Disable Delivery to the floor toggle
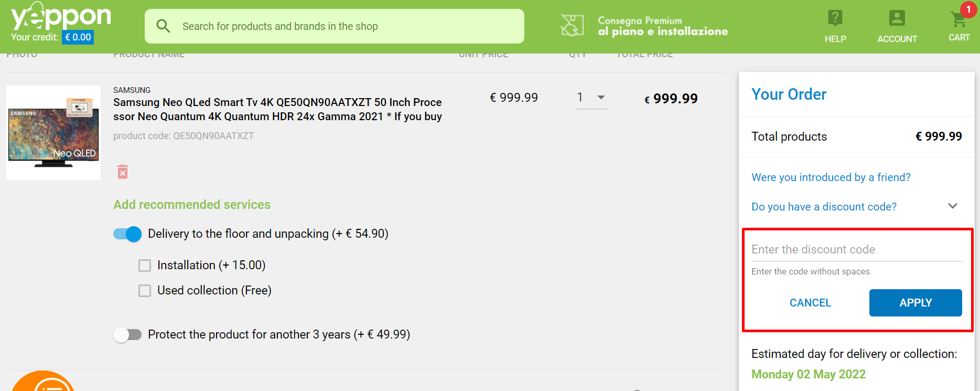The width and height of the screenshot is (980, 391). click(127, 234)
